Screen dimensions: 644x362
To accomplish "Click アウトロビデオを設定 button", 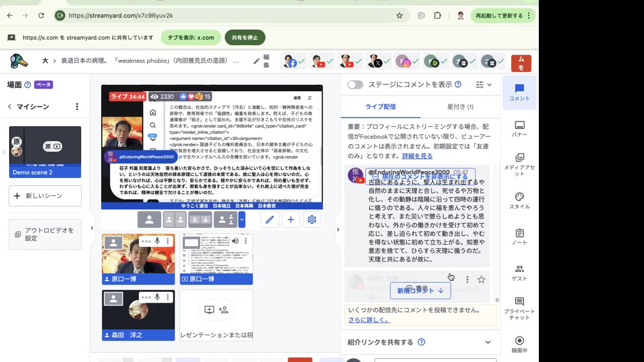I will click(45, 234).
